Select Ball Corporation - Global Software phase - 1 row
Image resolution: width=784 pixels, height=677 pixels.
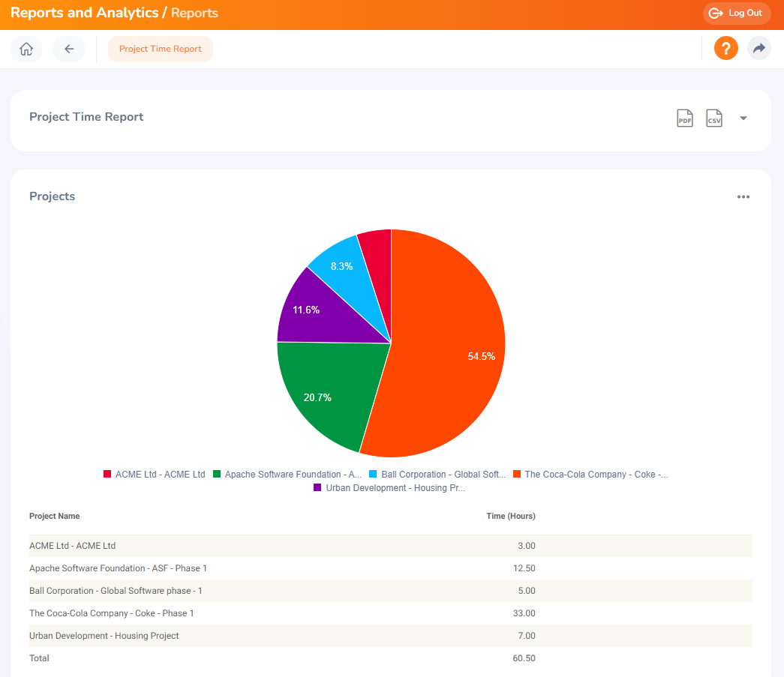pyautogui.click(x=391, y=591)
